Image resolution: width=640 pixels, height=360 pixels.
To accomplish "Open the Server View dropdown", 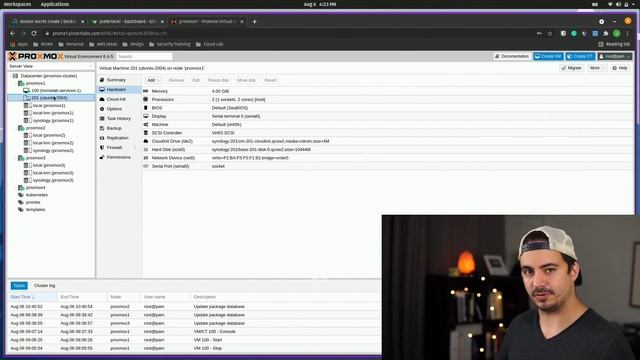I will [x=51, y=66].
